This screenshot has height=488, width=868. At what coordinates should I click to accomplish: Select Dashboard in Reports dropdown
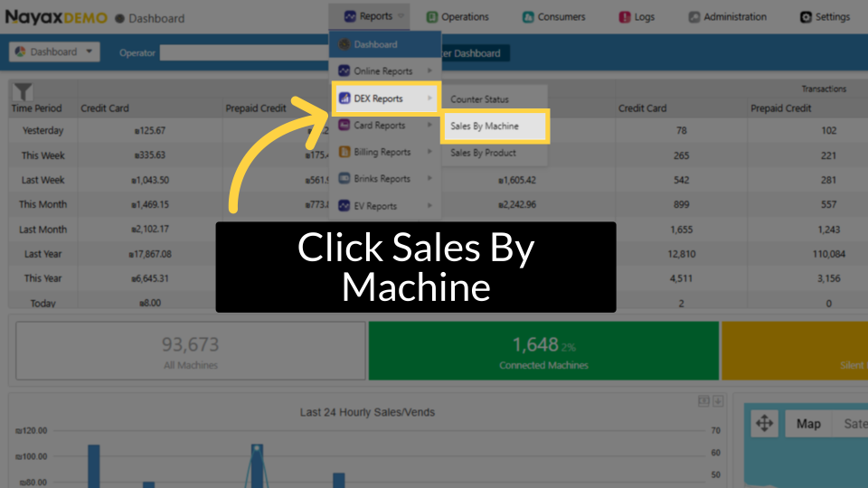[385, 44]
